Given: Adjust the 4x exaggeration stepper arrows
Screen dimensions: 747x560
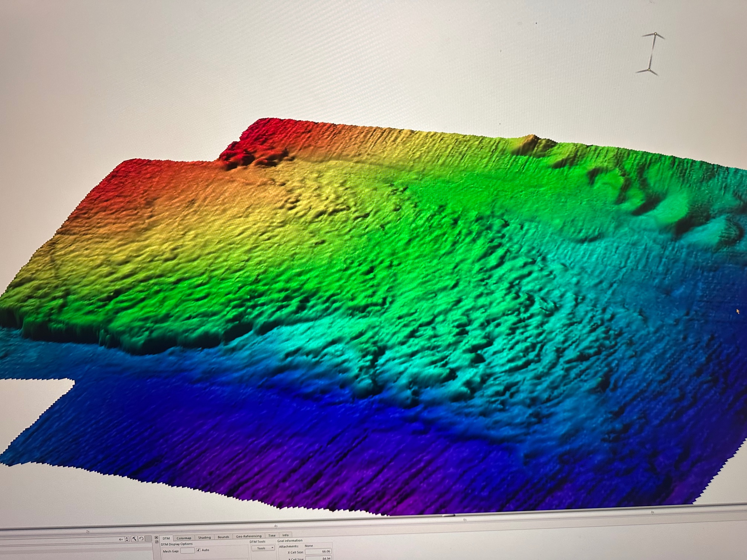Looking at the screenshot, I should [x=127, y=539].
